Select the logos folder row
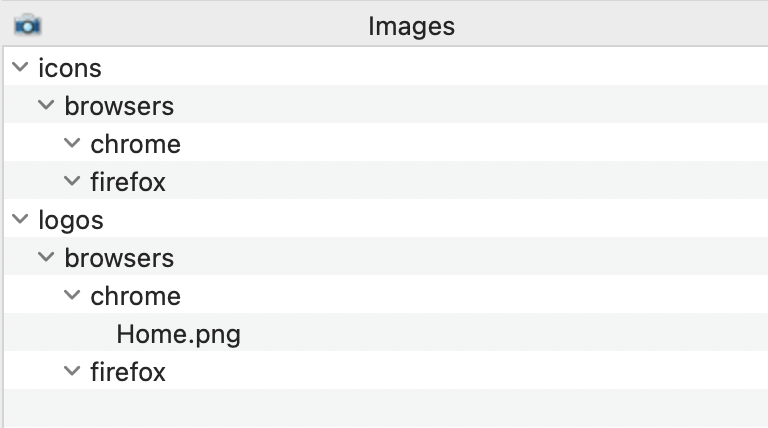Image resolution: width=768 pixels, height=428 pixels. 386,218
